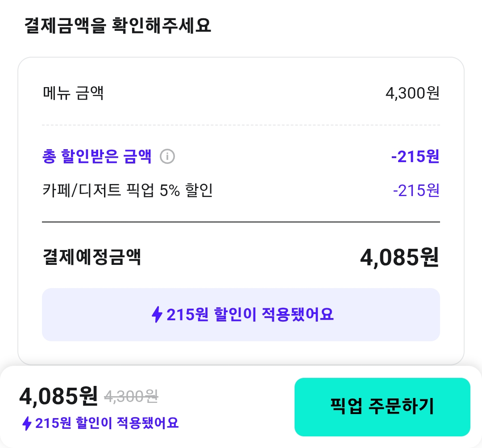Click the dashed divider under 메뉴 금액
This screenshot has width=482, height=448.
coord(241,125)
